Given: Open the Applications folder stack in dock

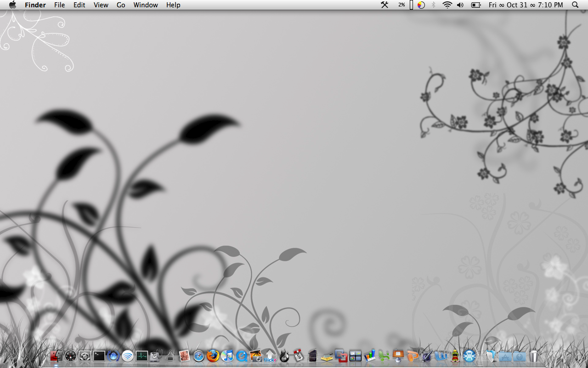Looking at the screenshot, I should [505, 356].
